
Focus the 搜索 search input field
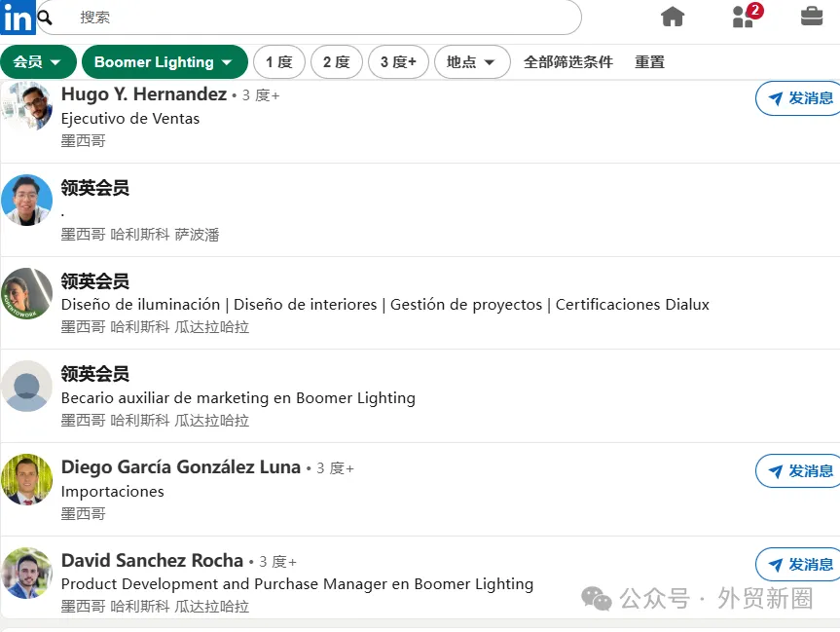[309, 18]
